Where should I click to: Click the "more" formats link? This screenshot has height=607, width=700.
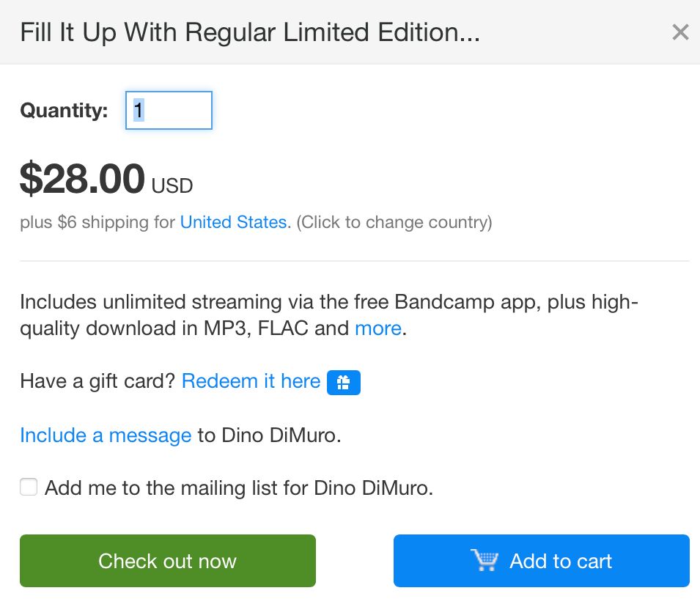coord(377,328)
